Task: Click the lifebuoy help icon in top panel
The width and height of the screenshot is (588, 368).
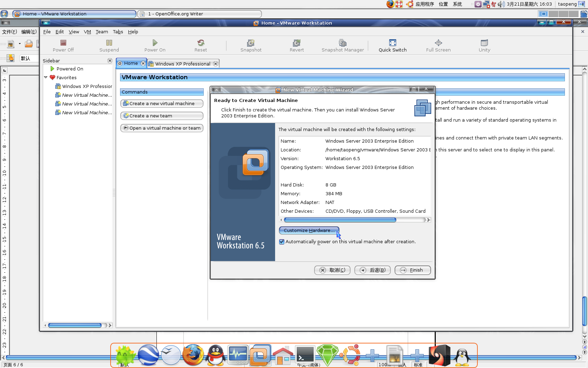Action: (399, 4)
